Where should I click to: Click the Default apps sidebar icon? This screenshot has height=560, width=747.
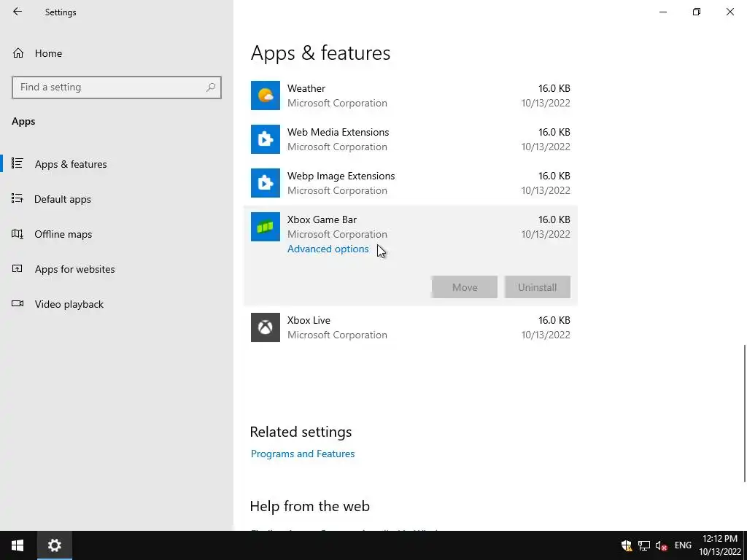click(x=18, y=198)
